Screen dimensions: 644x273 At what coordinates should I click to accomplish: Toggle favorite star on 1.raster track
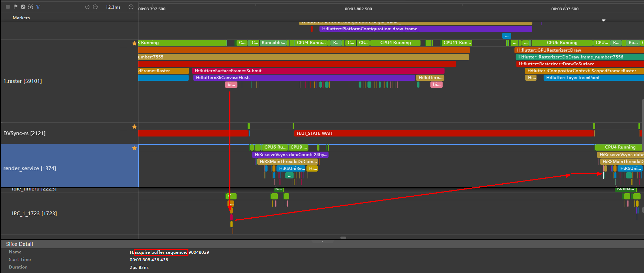point(134,43)
